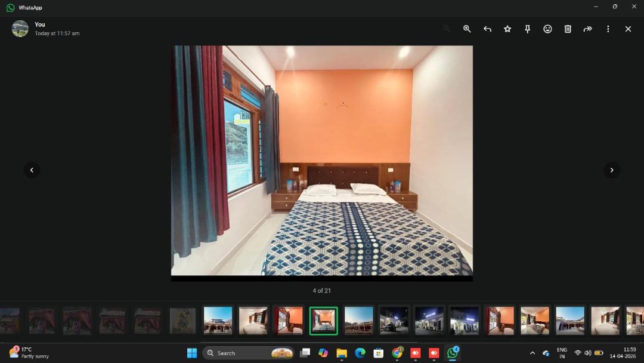React with the emoji smiley icon
The image size is (644, 363).
coord(547,29)
